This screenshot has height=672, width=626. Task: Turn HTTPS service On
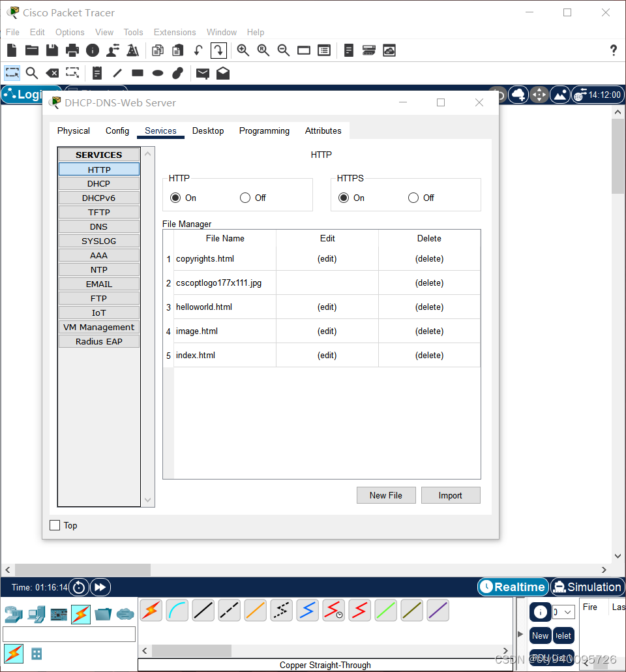[x=344, y=198]
